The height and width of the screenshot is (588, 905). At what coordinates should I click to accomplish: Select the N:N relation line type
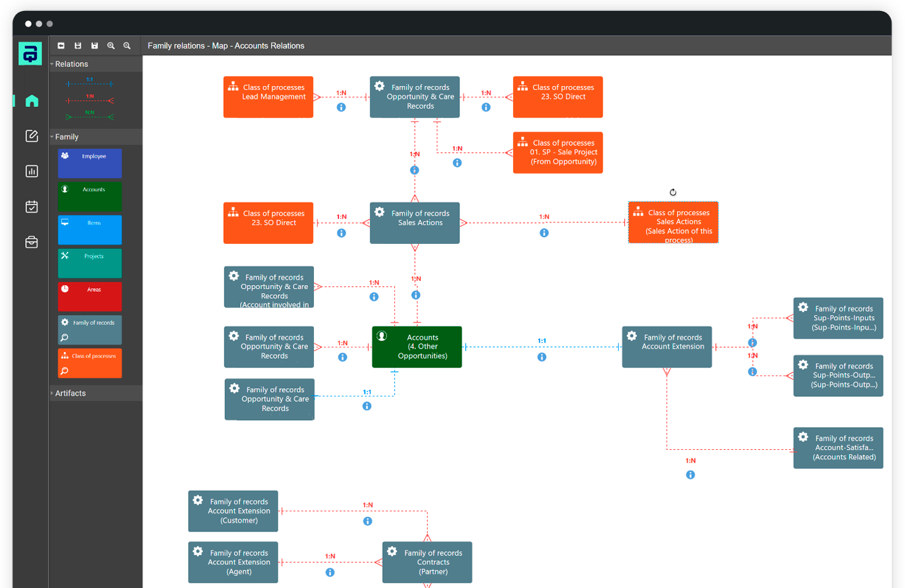(x=90, y=116)
